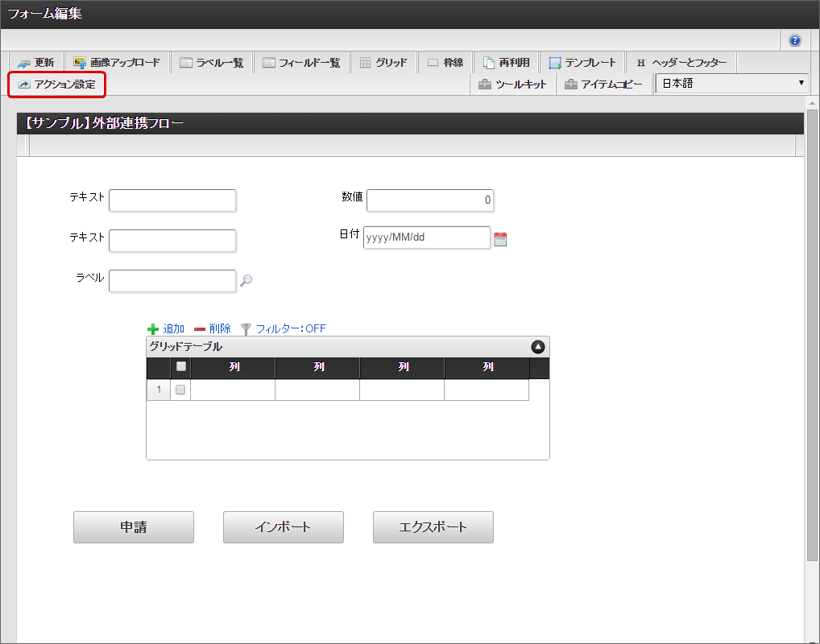This screenshot has height=644, width=820.
Task: Open the 日本語 language dropdown
Action: click(x=732, y=84)
